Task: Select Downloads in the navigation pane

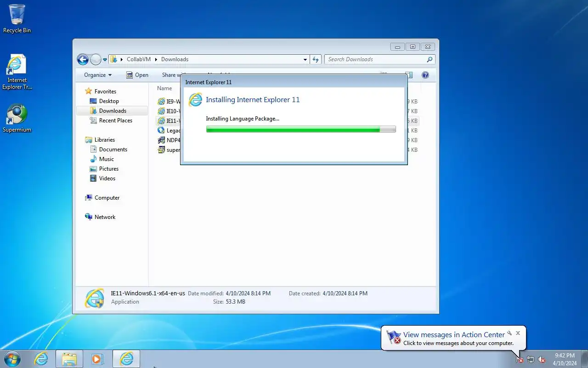Action: click(x=112, y=111)
